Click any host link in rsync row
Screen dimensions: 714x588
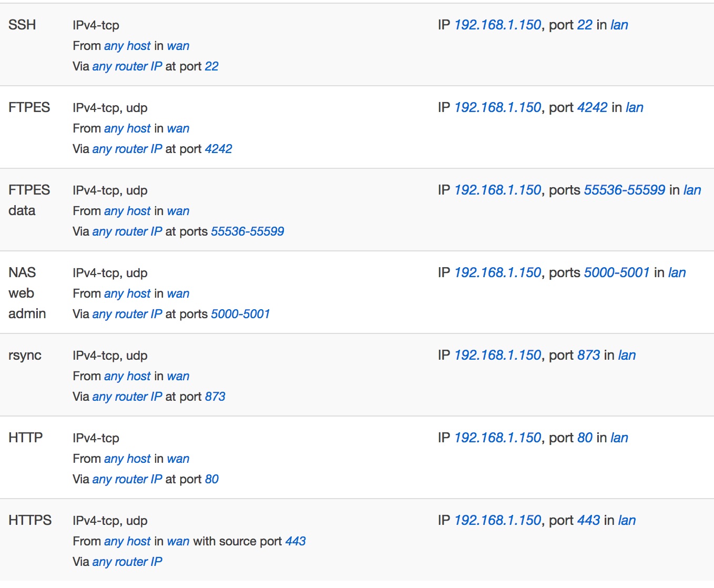127,376
